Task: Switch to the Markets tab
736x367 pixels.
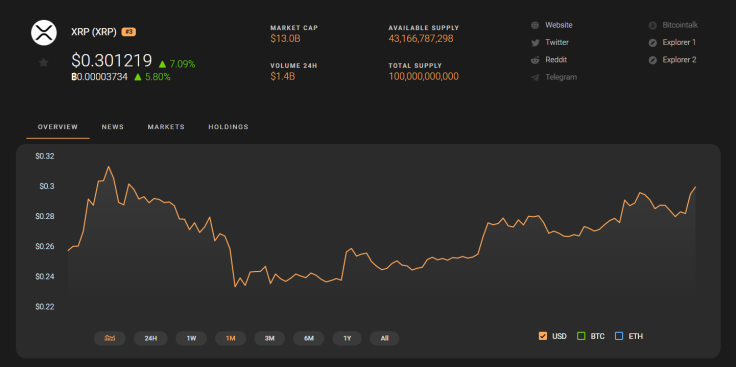Action: [166, 127]
